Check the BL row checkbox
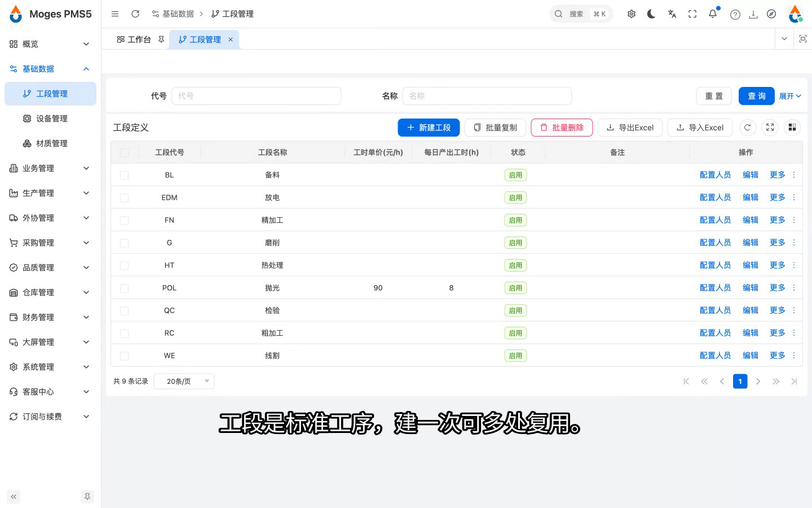Viewport: 812px width, 508px height. 125,176
